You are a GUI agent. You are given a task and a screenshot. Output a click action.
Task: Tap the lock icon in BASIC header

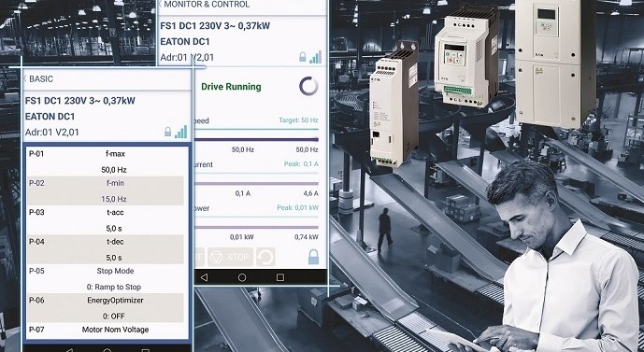click(167, 132)
